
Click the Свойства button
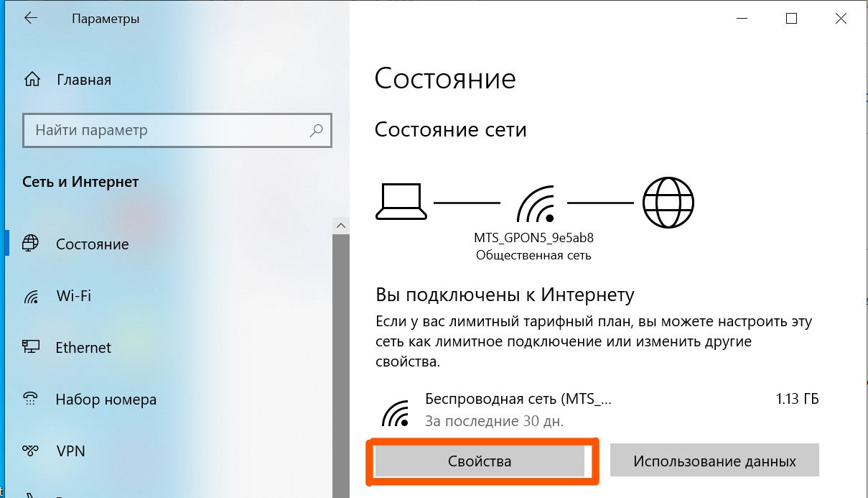click(480, 461)
